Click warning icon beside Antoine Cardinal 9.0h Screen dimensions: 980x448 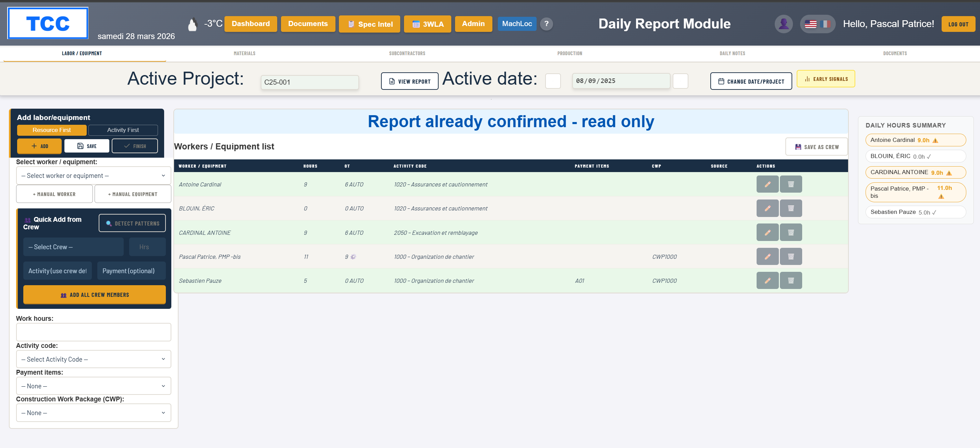coord(935,141)
